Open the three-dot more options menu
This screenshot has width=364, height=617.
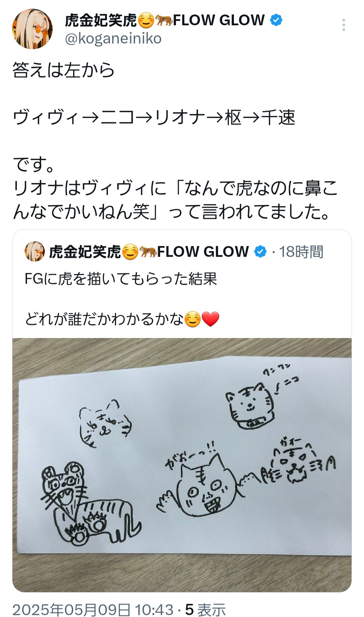point(343,25)
